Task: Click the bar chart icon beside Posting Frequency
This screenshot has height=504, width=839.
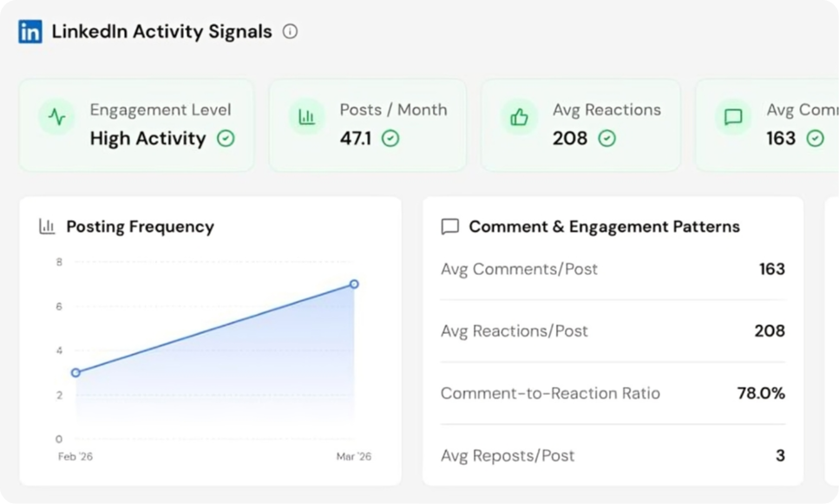Action: [x=47, y=226]
